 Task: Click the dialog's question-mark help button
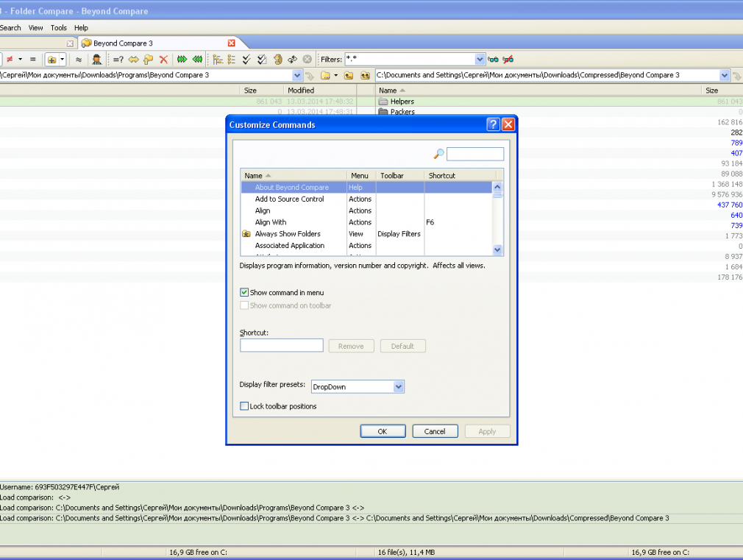[x=494, y=124]
